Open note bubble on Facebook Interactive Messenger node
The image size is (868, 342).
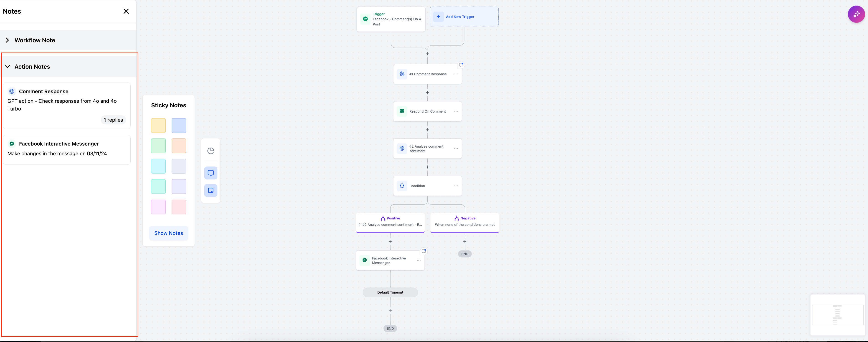424,251
